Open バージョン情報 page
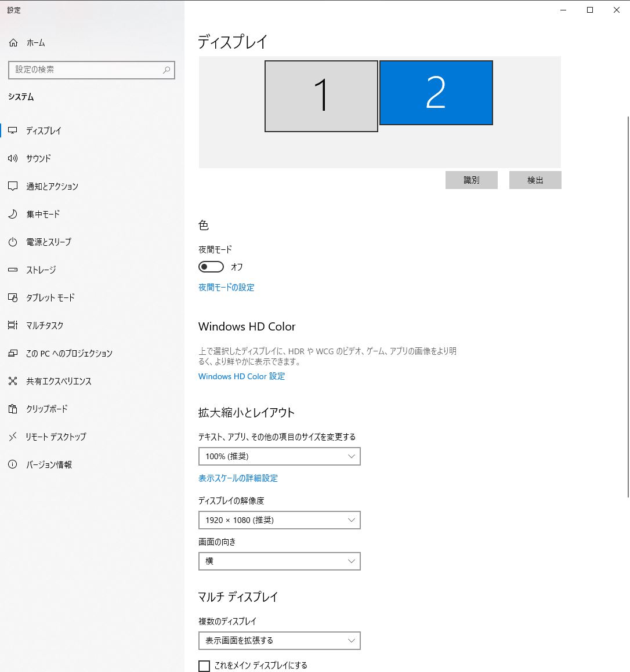This screenshot has height=672, width=630. tap(92, 464)
